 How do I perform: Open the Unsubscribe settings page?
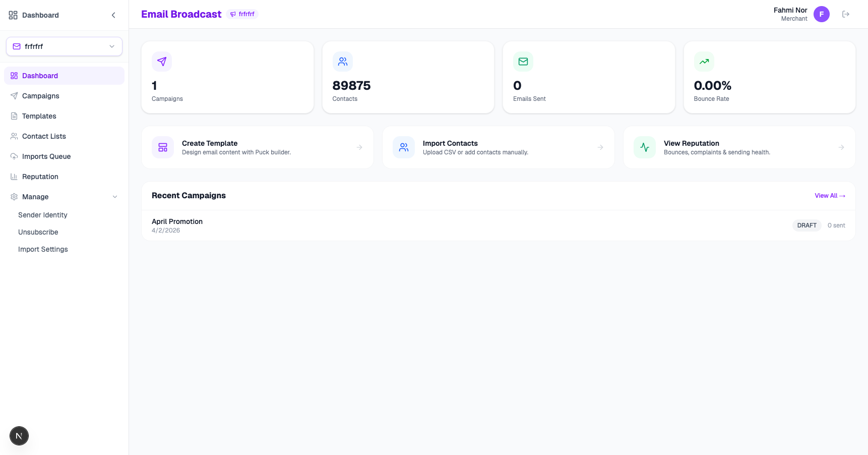tap(38, 232)
